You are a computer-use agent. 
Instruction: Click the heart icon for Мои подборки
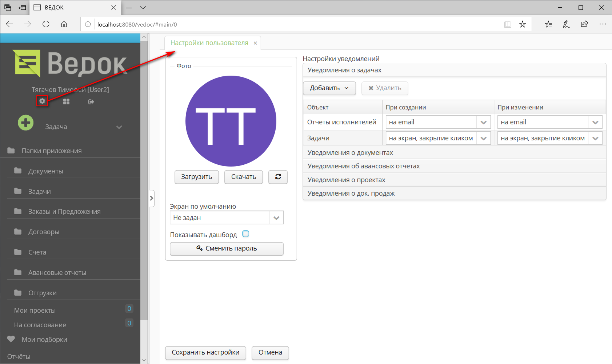pyautogui.click(x=11, y=339)
